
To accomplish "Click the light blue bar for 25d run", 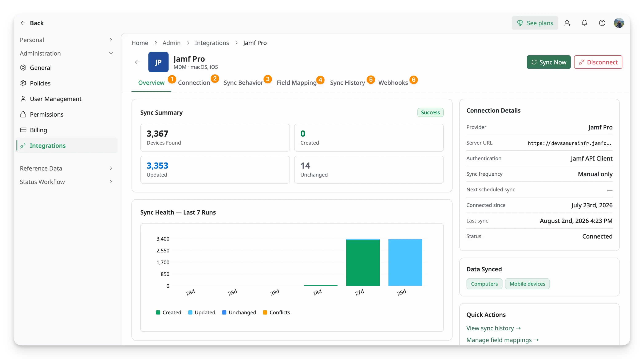I will tap(405, 262).
